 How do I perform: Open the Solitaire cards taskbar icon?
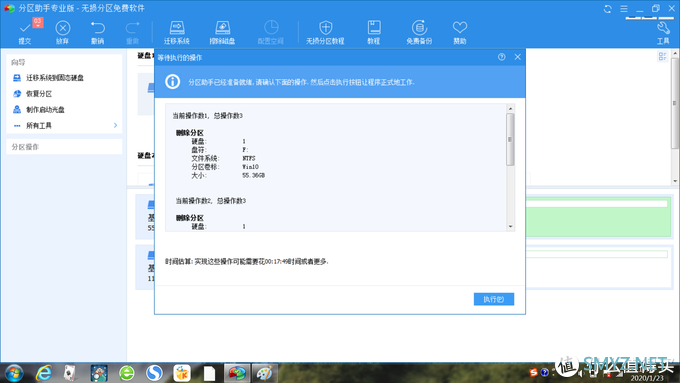point(70,373)
